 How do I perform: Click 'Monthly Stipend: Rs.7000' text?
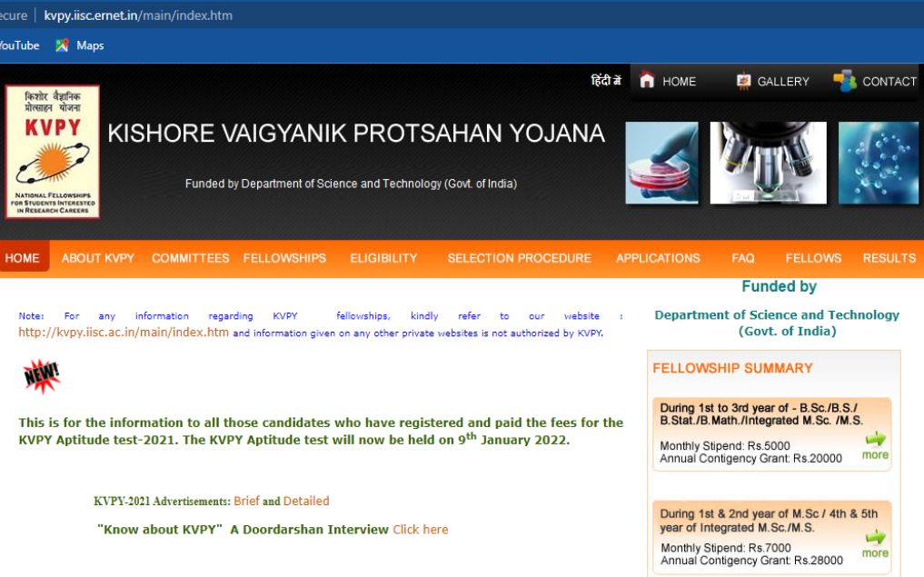(726, 548)
